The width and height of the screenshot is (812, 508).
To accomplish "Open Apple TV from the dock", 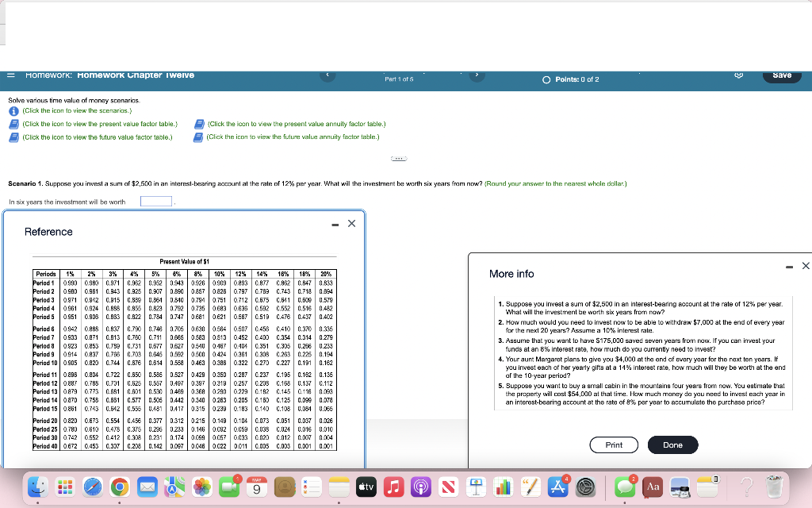I will click(x=366, y=487).
